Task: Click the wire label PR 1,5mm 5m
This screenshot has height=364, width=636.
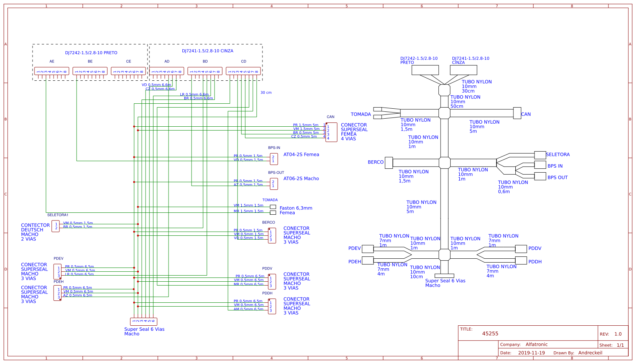Action: tap(305, 125)
